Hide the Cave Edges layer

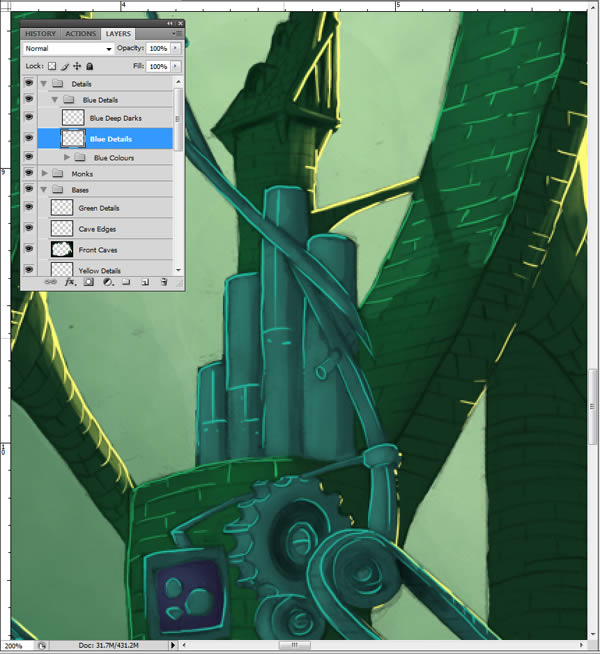tap(29, 228)
